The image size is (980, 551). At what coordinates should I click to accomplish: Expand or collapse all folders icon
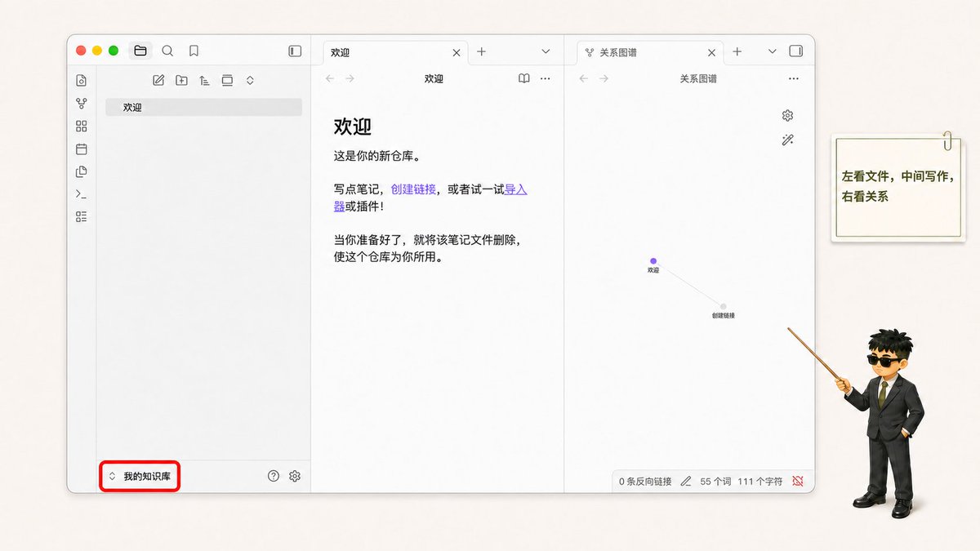250,80
